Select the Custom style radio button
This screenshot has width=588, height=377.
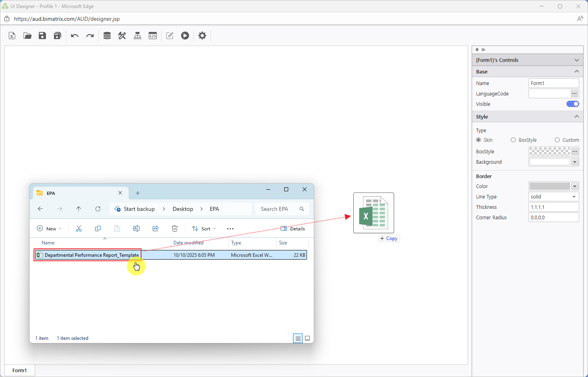click(x=557, y=140)
